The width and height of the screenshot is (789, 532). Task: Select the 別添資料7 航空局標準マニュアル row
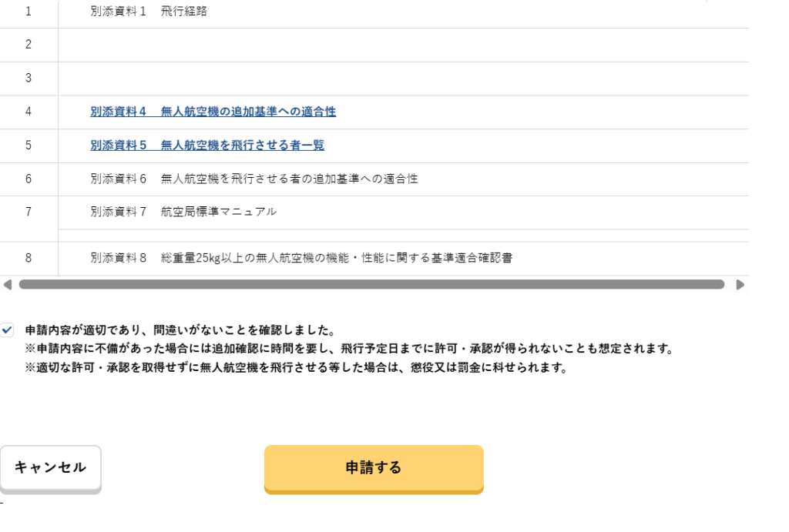point(183,212)
